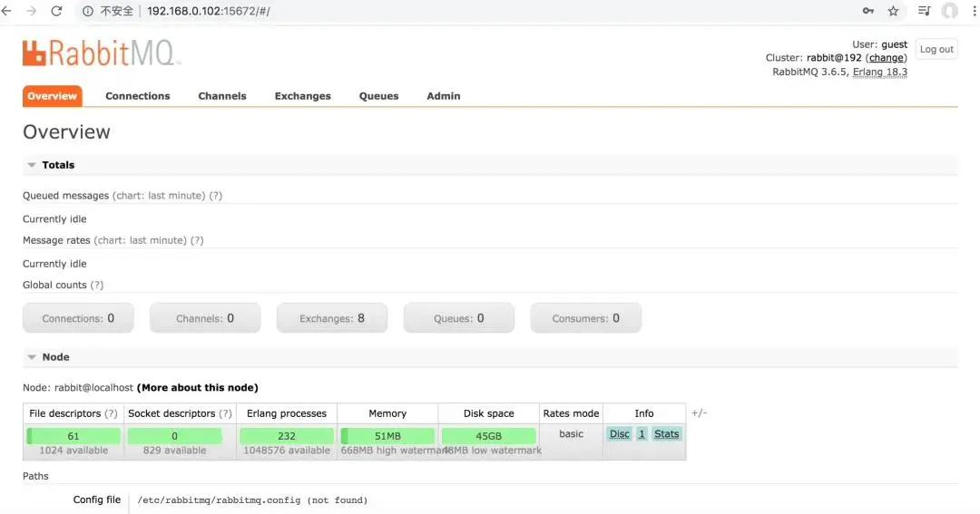Open the Connections tab
Image resolution: width=980 pixels, height=514 pixels.
coord(138,96)
